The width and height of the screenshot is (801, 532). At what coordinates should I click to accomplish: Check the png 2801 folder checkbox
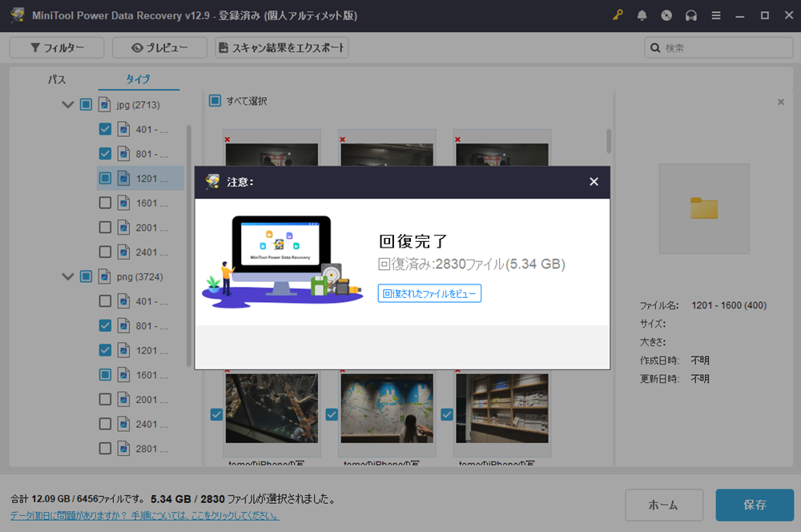105,449
